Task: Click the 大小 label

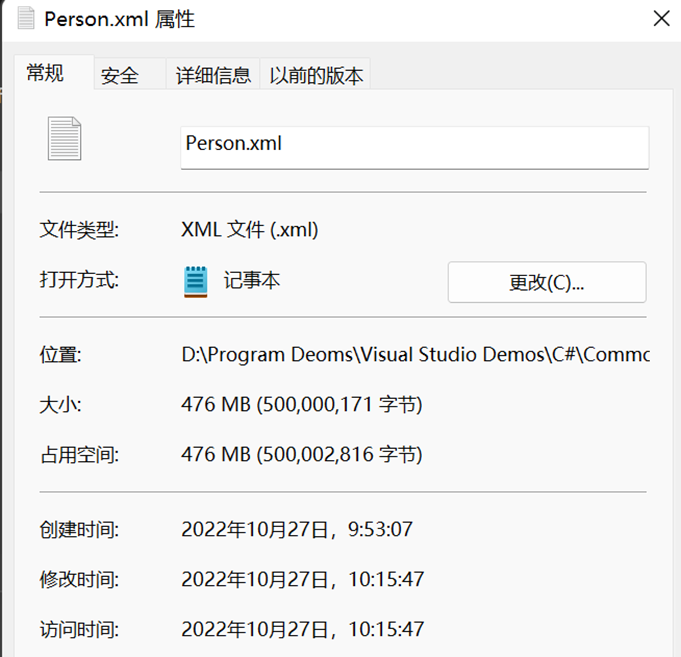Action: 60,405
